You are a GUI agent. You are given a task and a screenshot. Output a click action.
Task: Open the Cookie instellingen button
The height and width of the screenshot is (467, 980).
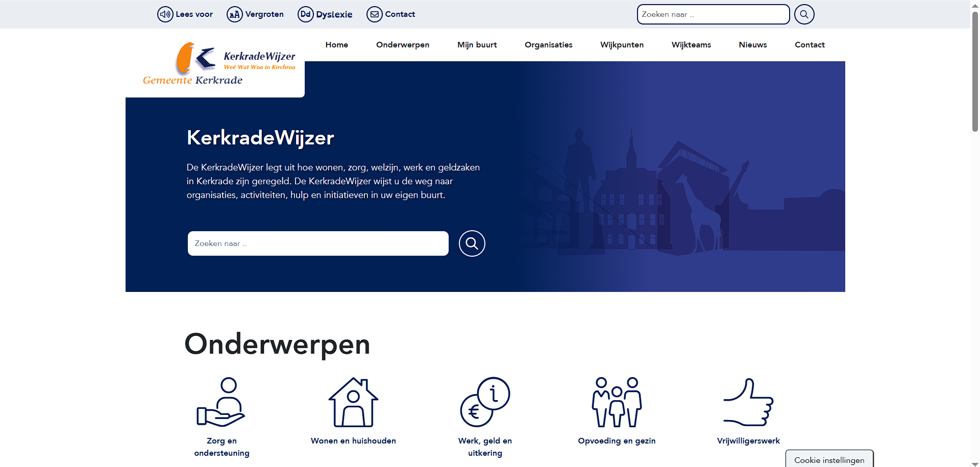point(829,459)
